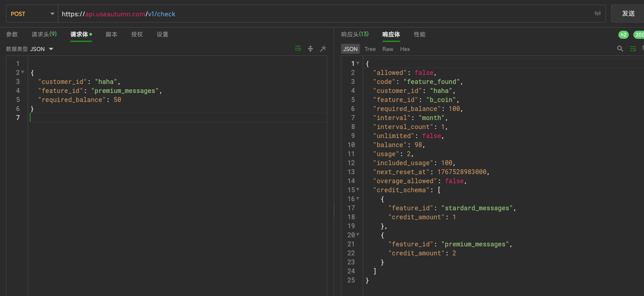Toggle word wrap in response panel
644x296 pixels.
pyautogui.click(x=633, y=49)
